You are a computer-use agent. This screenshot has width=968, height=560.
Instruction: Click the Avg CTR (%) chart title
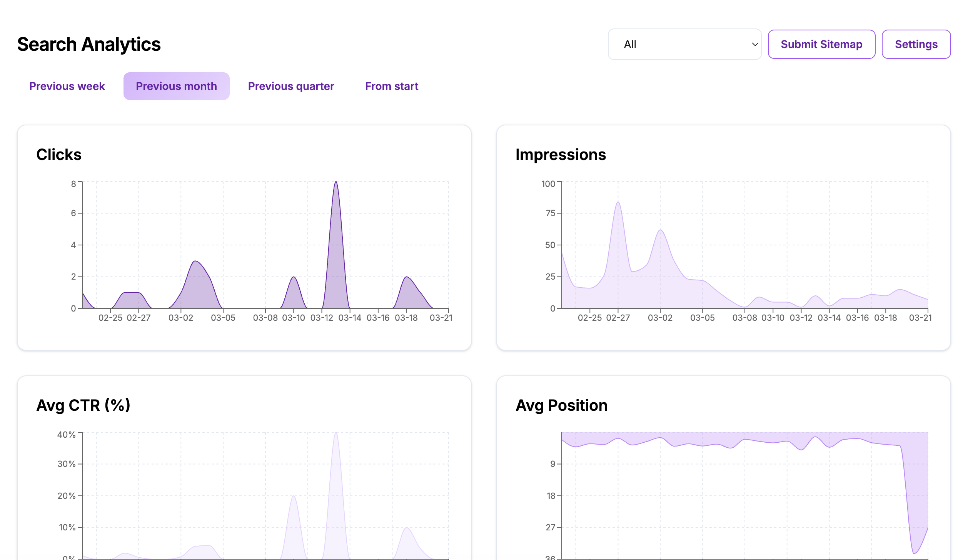pyautogui.click(x=83, y=405)
